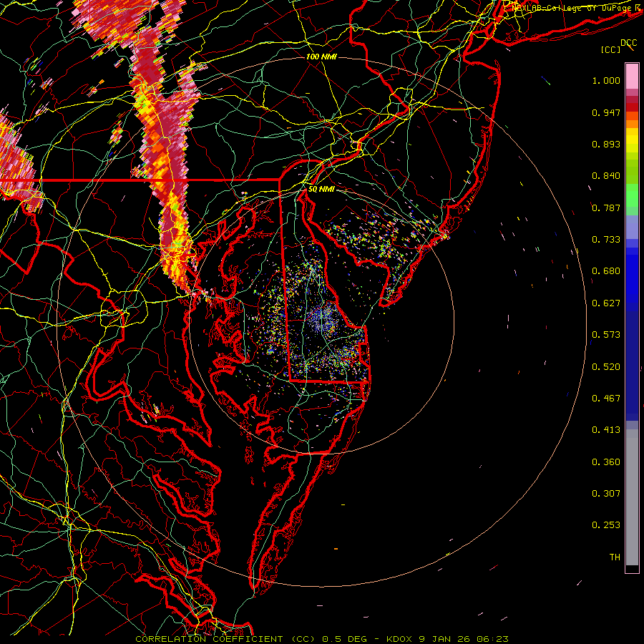
Task: Select the 0.893 legend value
Action: (x=606, y=144)
